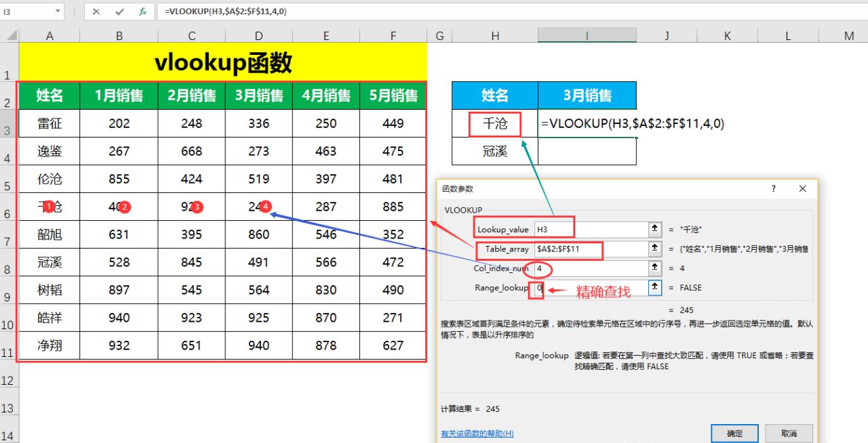
Task: Click the blue 3月销售 header in column I
Action: pos(587,96)
